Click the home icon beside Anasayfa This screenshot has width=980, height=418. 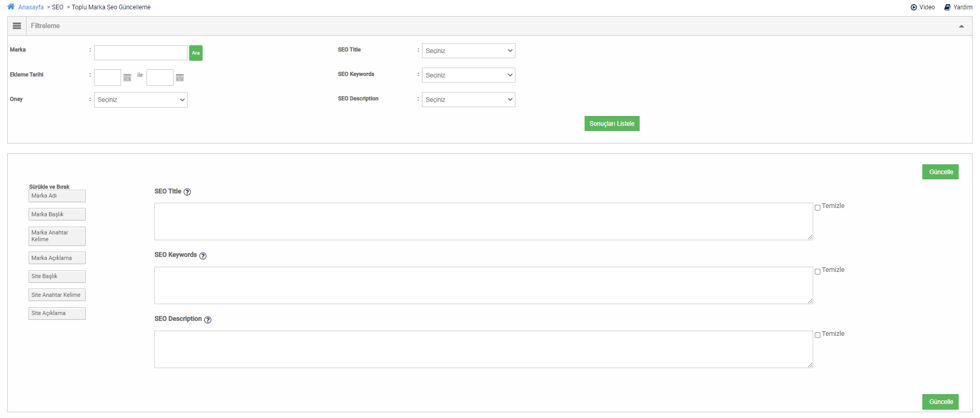[11, 7]
